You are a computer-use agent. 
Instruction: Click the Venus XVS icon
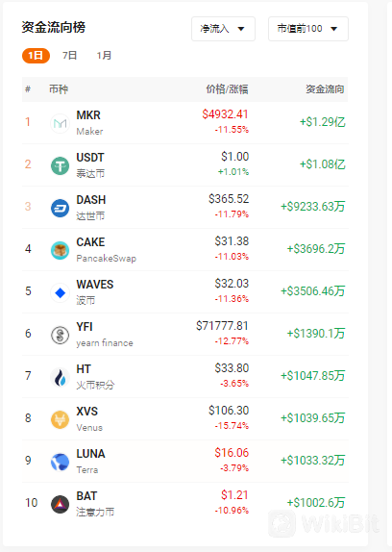[x=61, y=419]
